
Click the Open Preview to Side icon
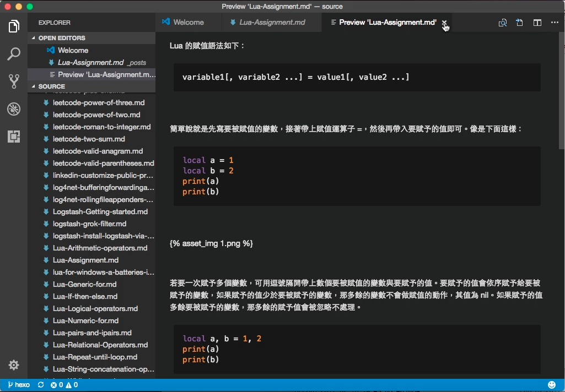pyautogui.click(x=502, y=23)
